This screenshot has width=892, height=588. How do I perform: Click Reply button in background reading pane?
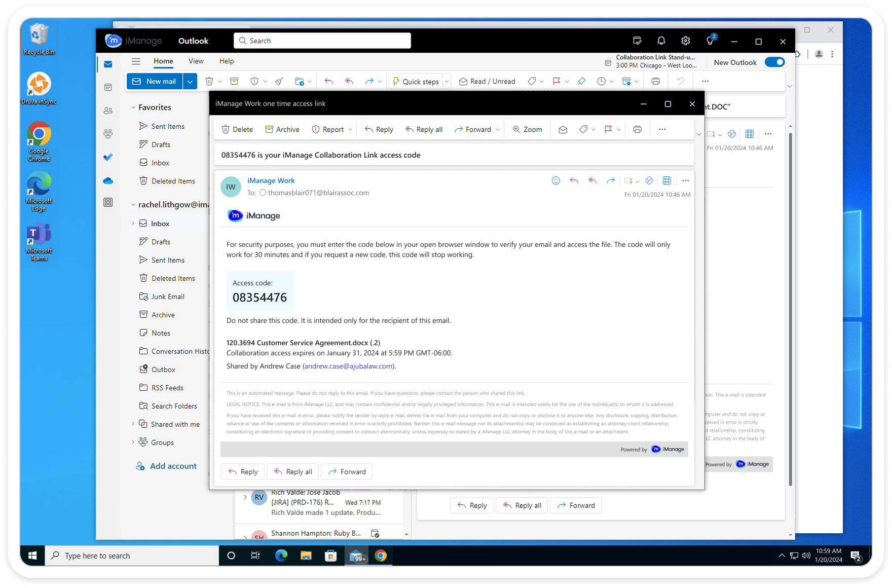coord(472,505)
